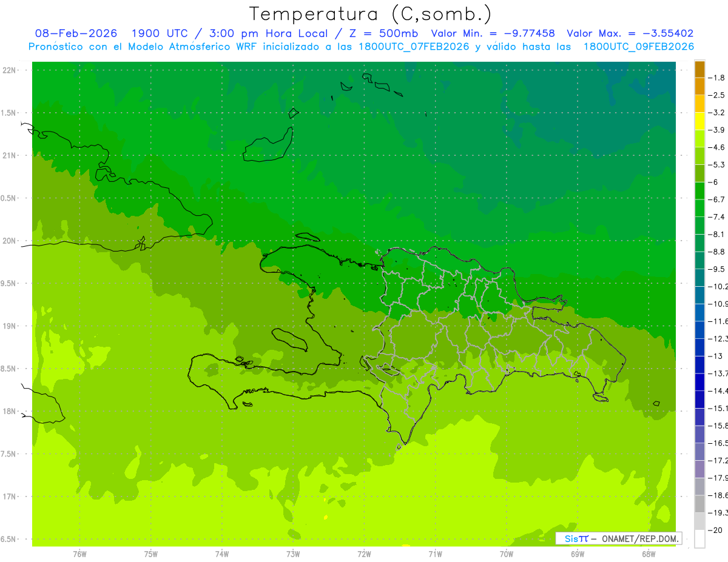Pick the lime swatch between -3.9 and -4.6
This screenshot has width=728, height=562.
pos(699,139)
